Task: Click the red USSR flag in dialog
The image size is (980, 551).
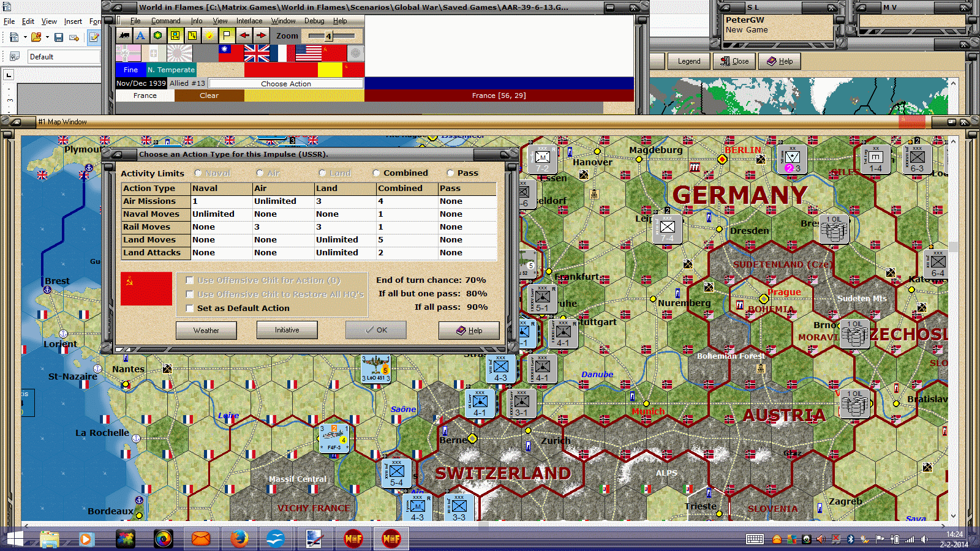Action: click(146, 288)
